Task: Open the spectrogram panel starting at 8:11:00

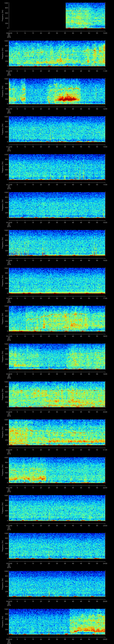Action: point(57,91)
